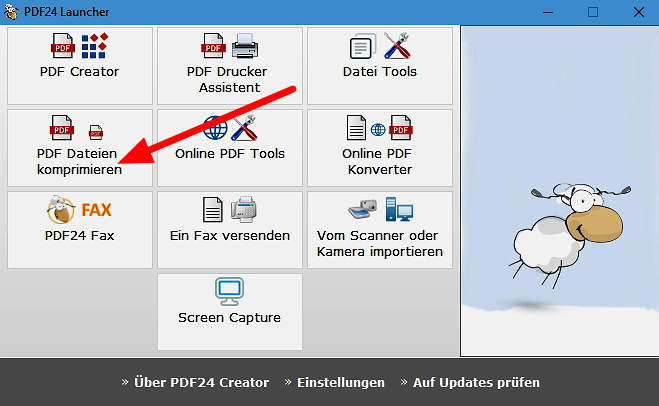Click the PDF24 Launcher title bar icon
Screen dimensions: 659x406
click(x=11, y=12)
